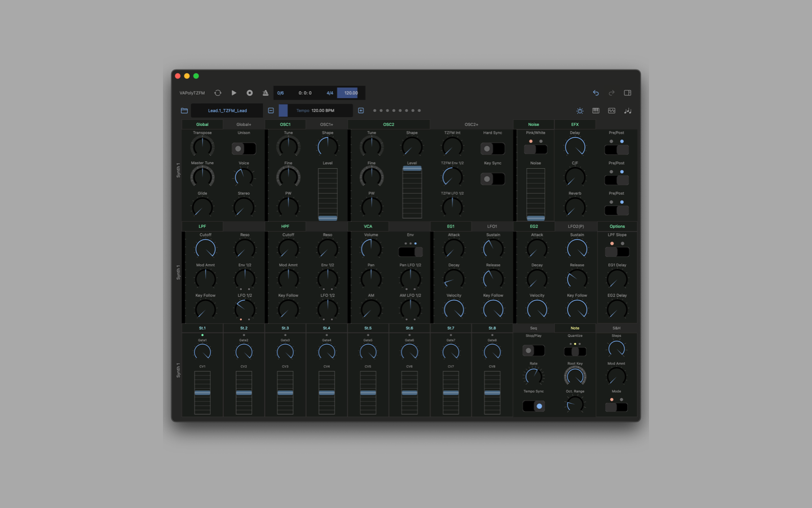The image size is (812, 508).
Task: Click the HPF Cutoff knob
Action: click(288, 249)
